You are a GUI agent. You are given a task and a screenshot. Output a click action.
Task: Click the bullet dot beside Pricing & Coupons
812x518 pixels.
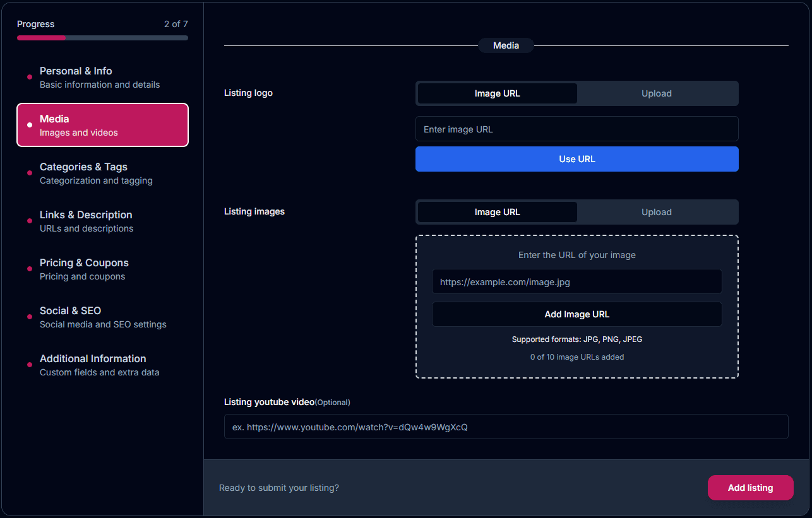tap(30, 269)
